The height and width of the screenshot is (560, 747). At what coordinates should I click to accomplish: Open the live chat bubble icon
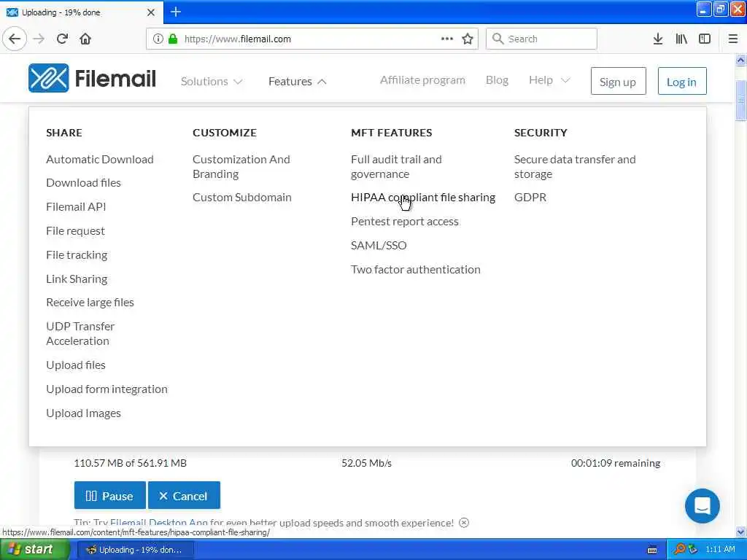[703, 506]
